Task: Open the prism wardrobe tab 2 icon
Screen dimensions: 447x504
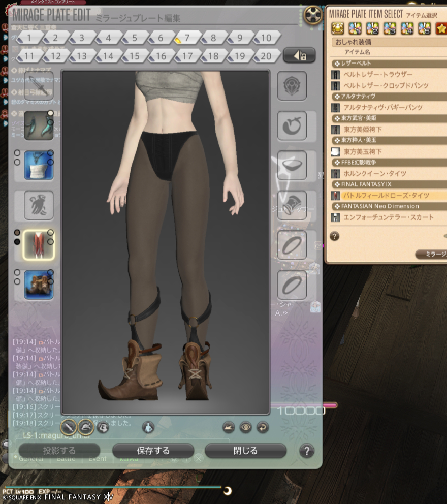Action: pos(372,28)
